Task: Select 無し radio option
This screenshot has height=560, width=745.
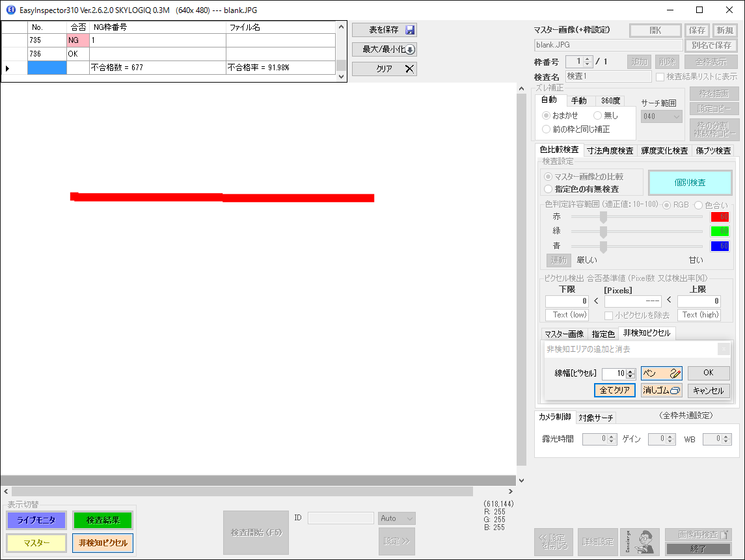Action: (x=598, y=115)
